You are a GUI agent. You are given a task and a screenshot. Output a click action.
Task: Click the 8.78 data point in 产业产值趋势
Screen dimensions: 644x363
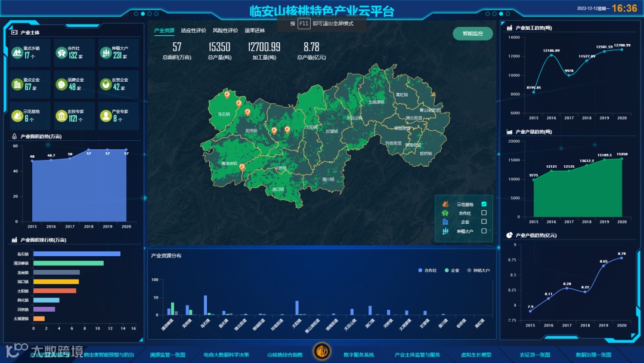[621, 258]
